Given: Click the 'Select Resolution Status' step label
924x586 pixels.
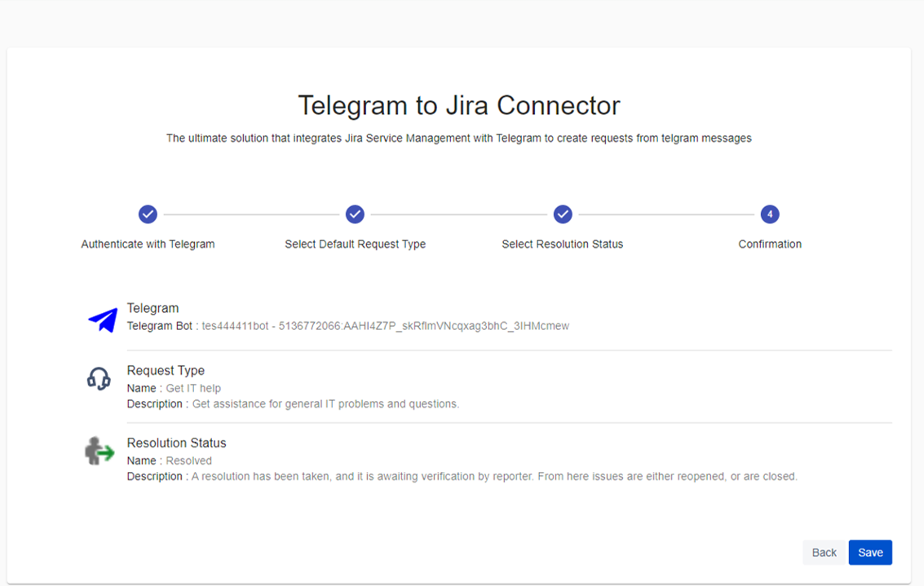Looking at the screenshot, I should click(562, 244).
